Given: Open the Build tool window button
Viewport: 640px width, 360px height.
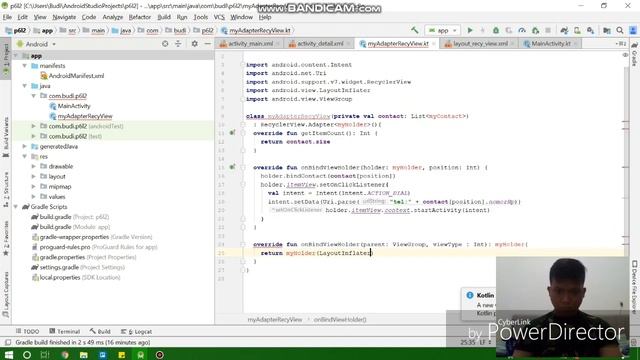Looking at the screenshot, I should click(100, 331).
